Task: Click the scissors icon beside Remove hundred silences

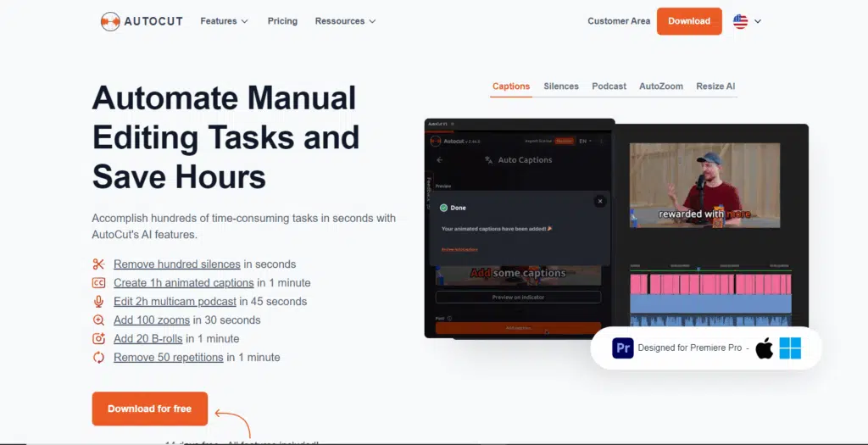Action: (x=98, y=264)
